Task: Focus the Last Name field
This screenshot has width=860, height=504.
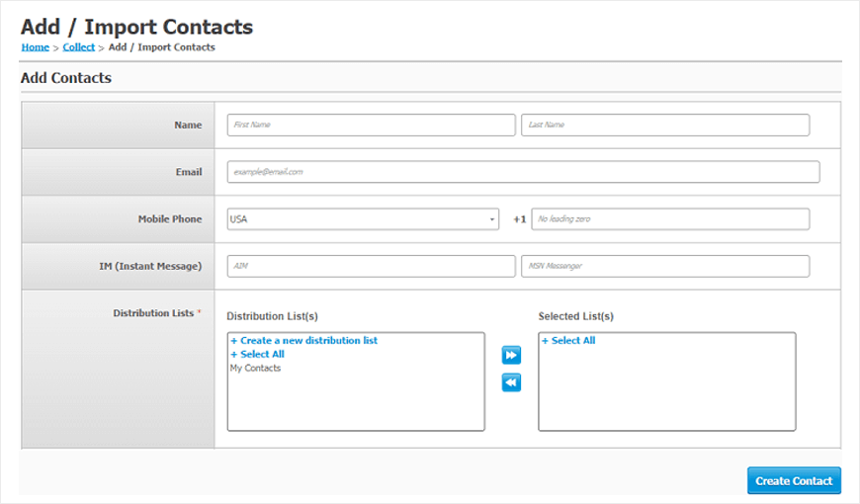Action: click(665, 126)
